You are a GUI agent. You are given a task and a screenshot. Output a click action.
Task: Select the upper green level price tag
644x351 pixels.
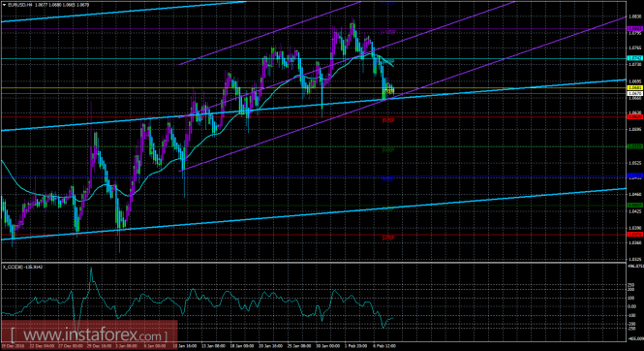coord(635,146)
